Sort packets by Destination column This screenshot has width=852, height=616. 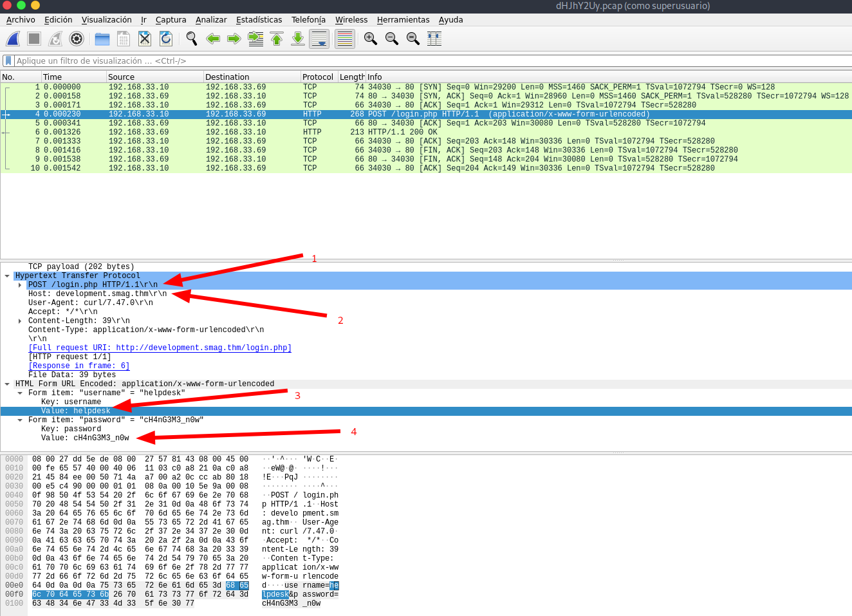pyautogui.click(x=252, y=77)
